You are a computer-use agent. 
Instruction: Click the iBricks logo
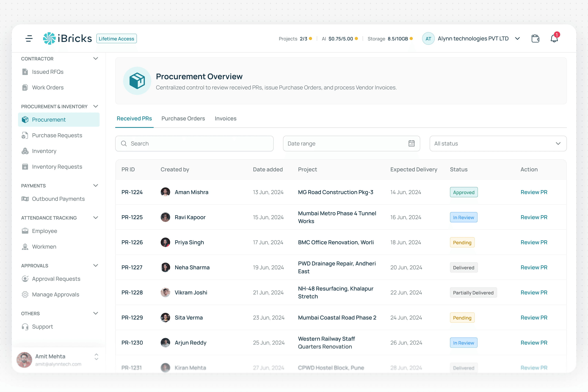coord(67,38)
